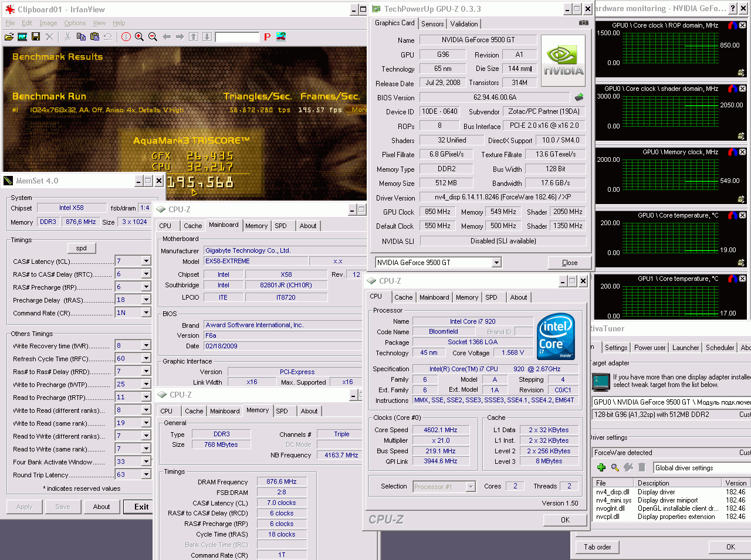Click the 'Intel Core i7 920' name value
Image resolution: width=751 pixels, height=560 pixels.
click(x=472, y=321)
